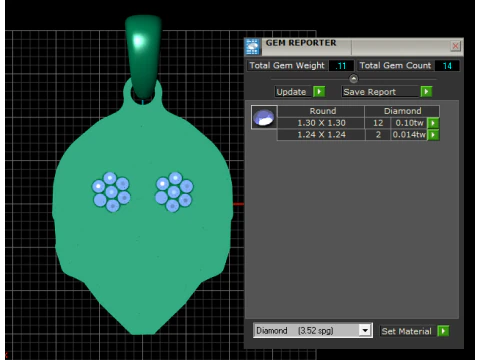
Task: Click the green arrow next to Save Report
Action: pos(426,91)
